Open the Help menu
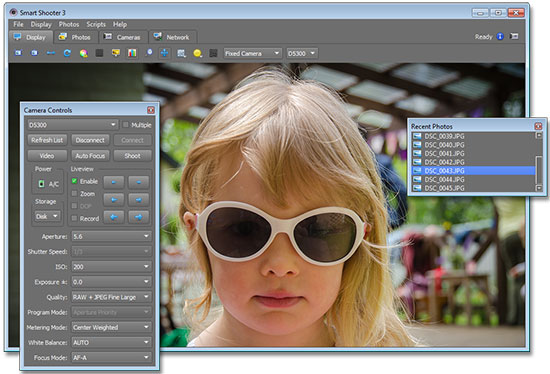This screenshot has width=550, height=374. pos(120,24)
